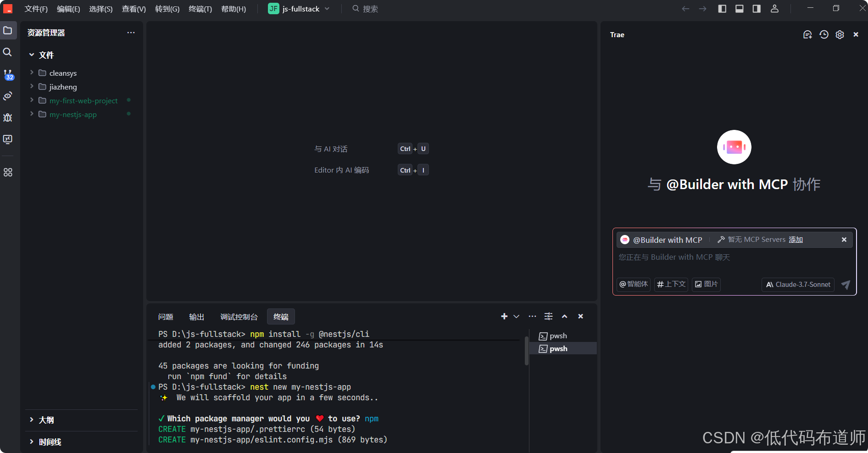868x453 pixels.
Task: Click the terminal vertical scrollbar
Action: point(526,351)
